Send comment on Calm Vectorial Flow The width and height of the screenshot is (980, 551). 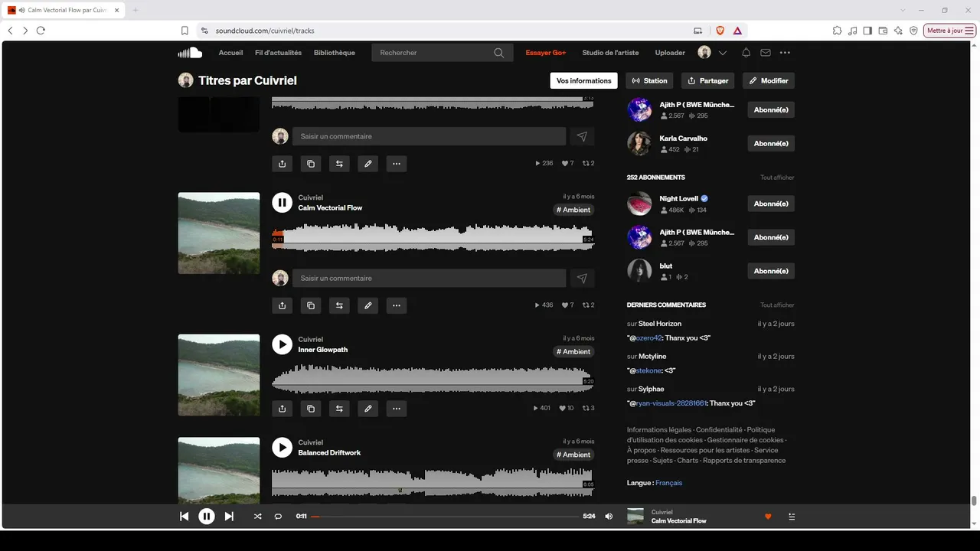582,279
